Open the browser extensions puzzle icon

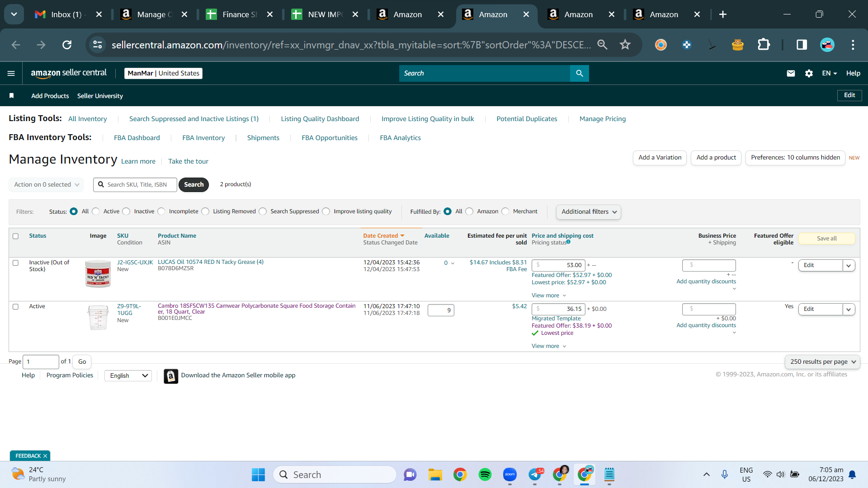[x=764, y=45]
